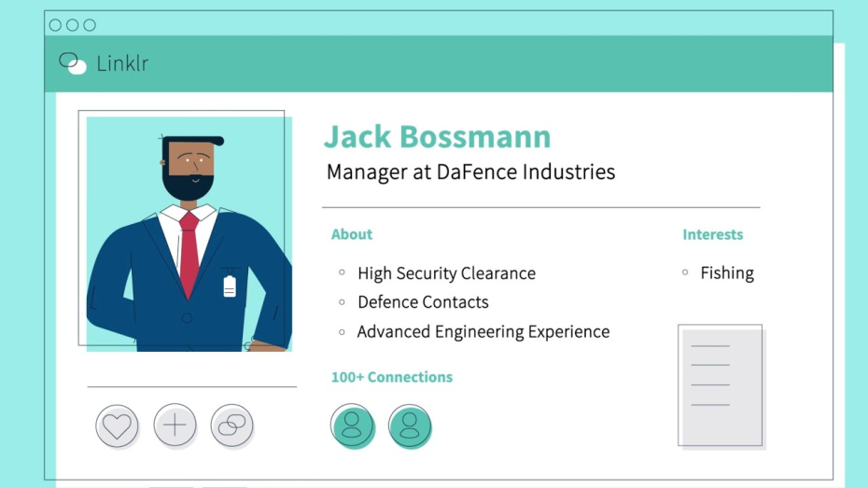This screenshot has height=488, width=868.
Task: Click the Linklr speech bubble logo
Action: pos(72,63)
